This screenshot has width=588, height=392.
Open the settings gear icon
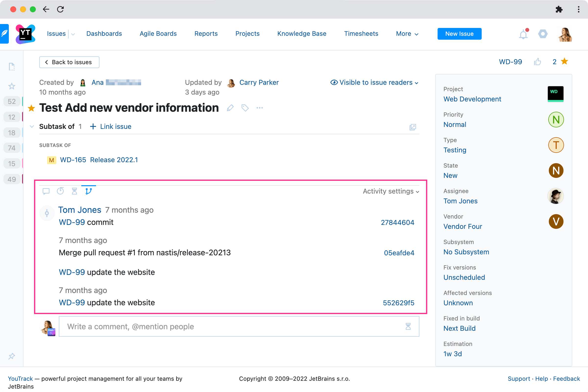click(x=542, y=34)
